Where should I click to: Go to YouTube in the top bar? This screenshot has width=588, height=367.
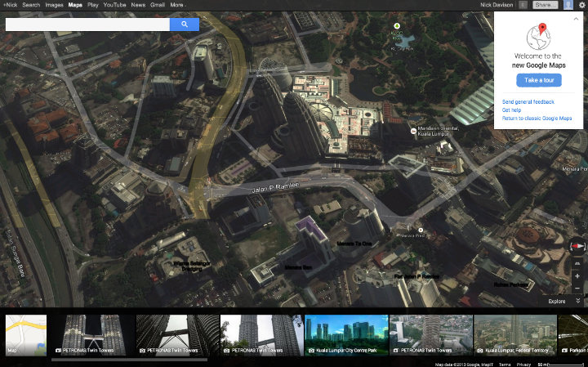click(114, 5)
